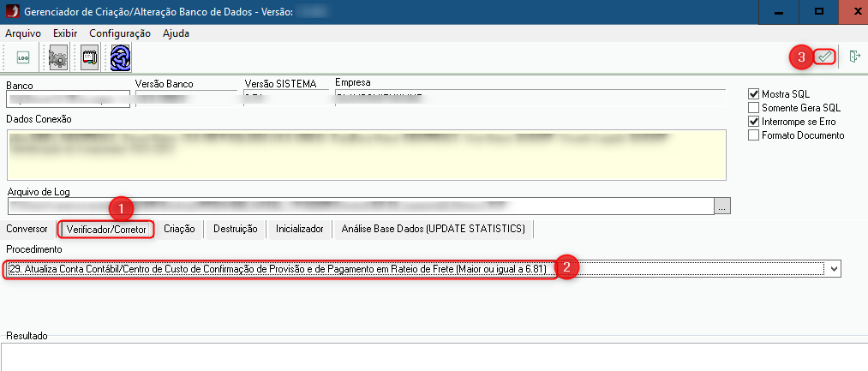Click the log file browse button
868x371 pixels.
(x=724, y=206)
